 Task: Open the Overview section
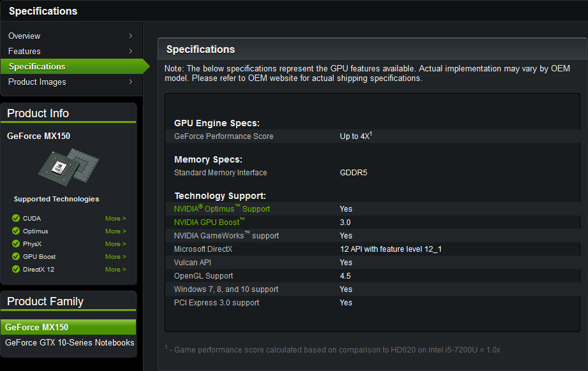point(24,36)
